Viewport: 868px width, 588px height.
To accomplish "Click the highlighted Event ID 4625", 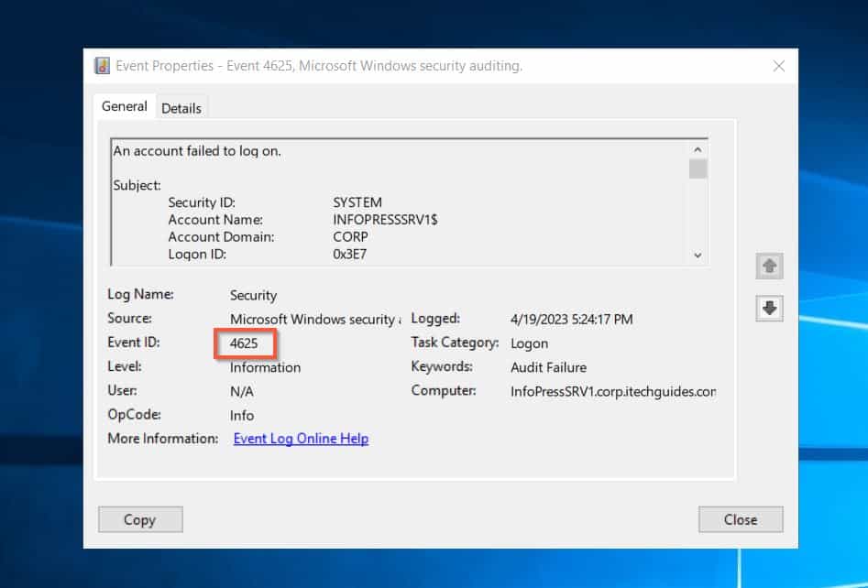I will click(x=245, y=343).
